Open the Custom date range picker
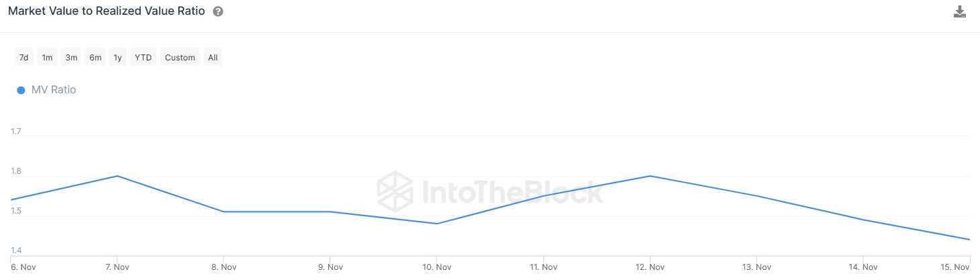This screenshot has height=280, width=980. (180, 58)
